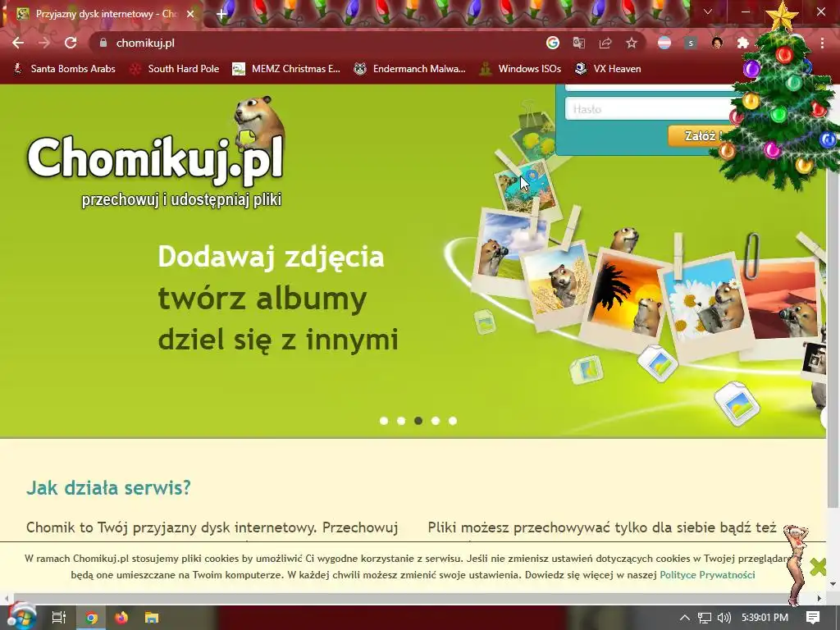Go back to the previous page
This screenshot has height=630, width=840.
pyautogui.click(x=18, y=43)
